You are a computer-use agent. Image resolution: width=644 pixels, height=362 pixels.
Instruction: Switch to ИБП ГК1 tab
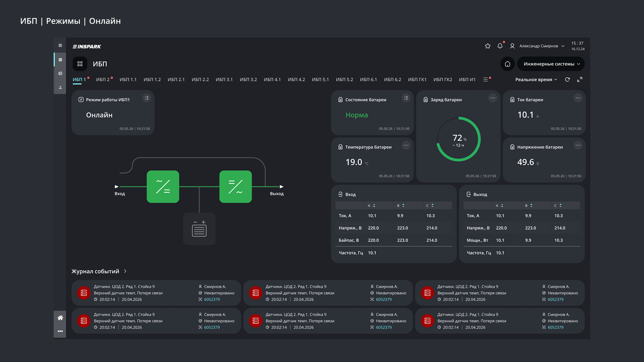[x=417, y=79]
